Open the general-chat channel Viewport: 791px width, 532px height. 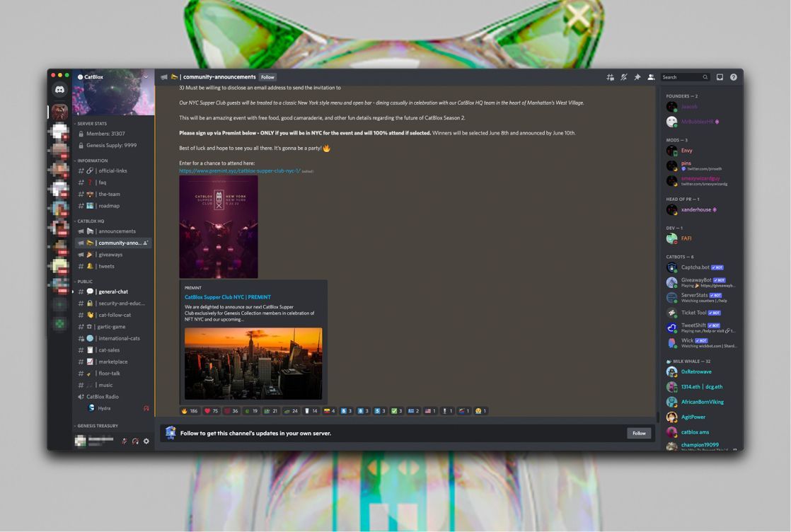coord(113,291)
